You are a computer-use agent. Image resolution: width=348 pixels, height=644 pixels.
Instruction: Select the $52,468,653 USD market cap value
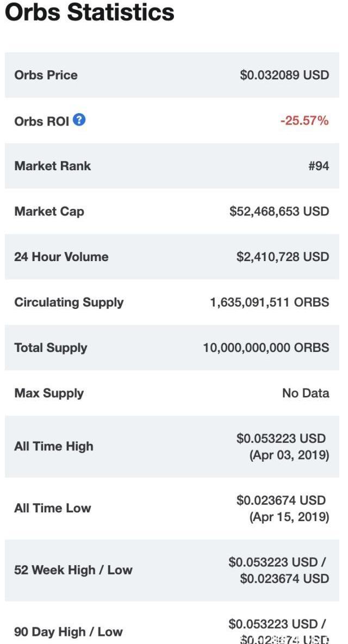[x=279, y=212]
